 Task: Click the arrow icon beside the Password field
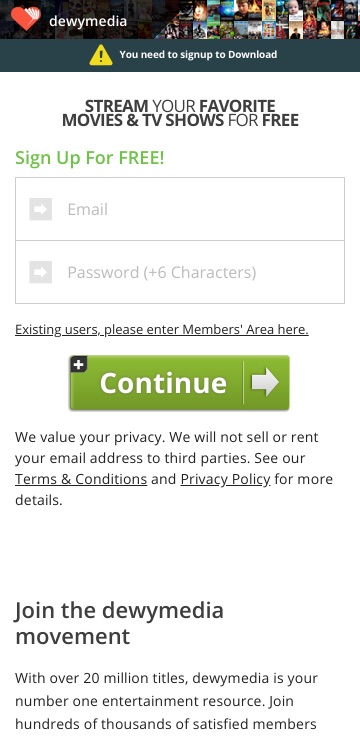point(41,272)
